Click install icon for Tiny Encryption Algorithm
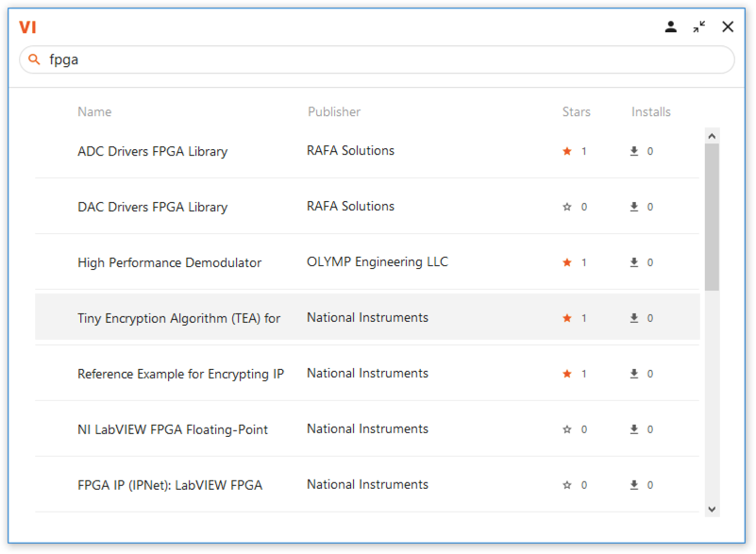Screen dimensions: 756x554 pos(634,318)
